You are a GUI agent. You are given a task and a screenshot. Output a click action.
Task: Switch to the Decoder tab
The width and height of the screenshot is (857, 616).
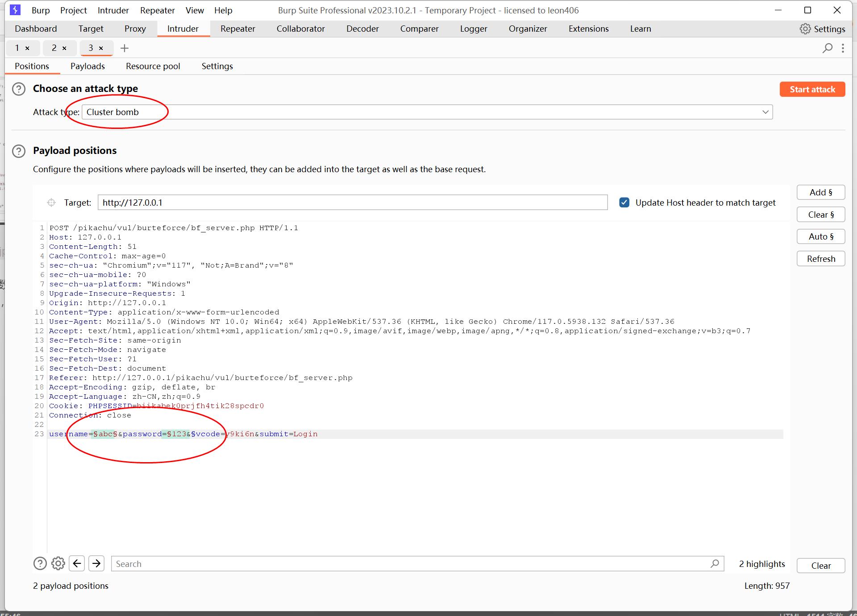362,29
